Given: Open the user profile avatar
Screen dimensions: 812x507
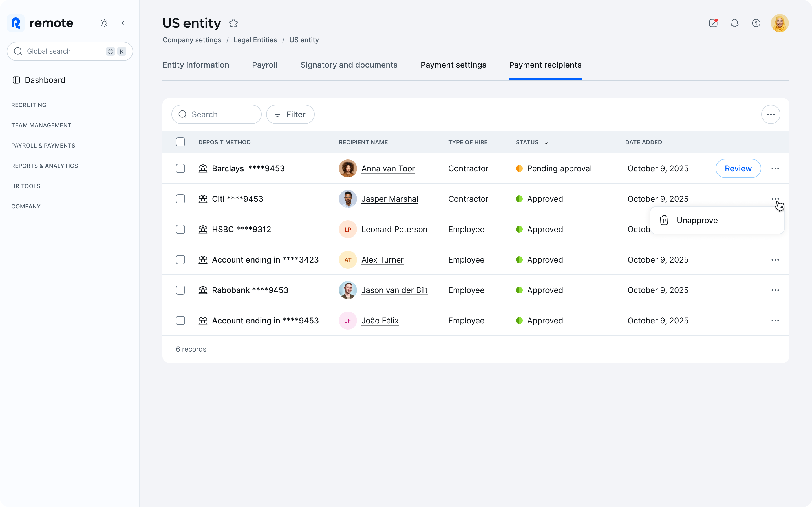Looking at the screenshot, I should click(x=780, y=23).
